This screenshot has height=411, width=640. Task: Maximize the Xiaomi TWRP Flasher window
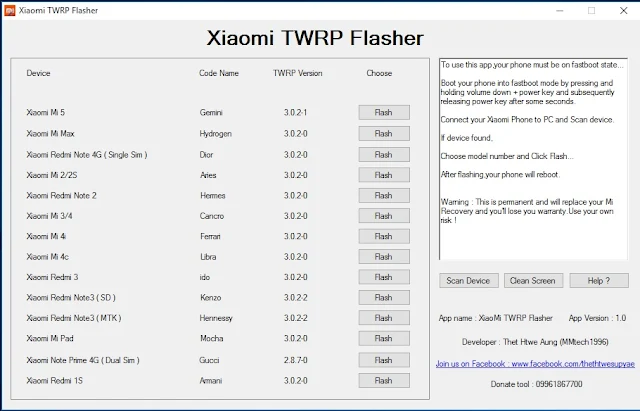pos(591,11)
